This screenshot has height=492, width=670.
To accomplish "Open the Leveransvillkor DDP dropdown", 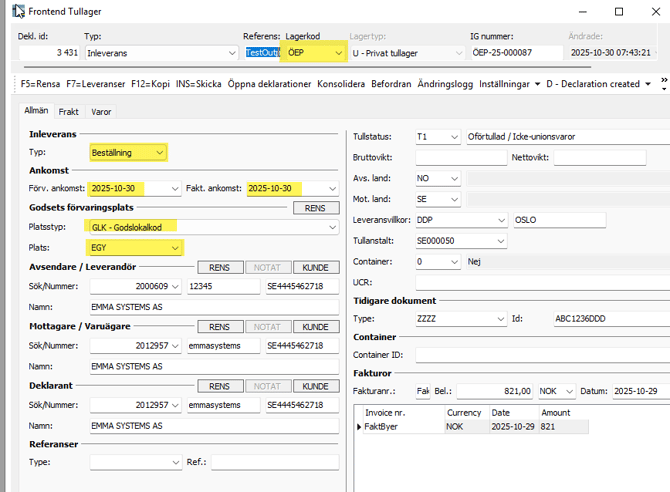I will point(500,220).
